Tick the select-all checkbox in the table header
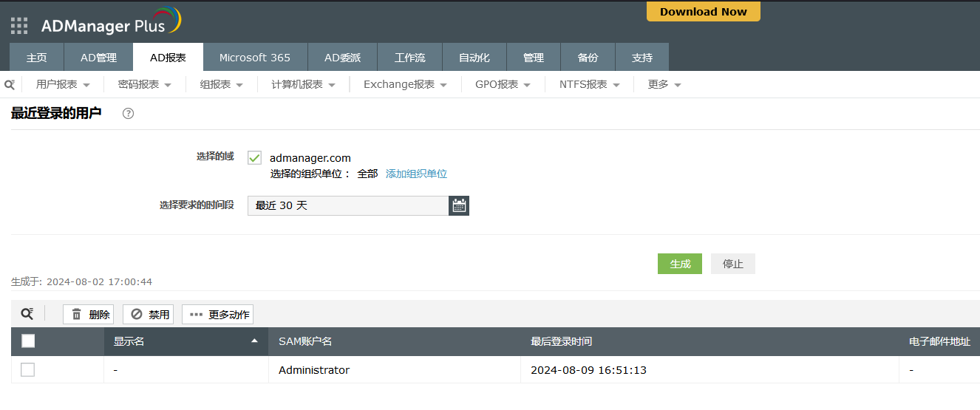 [x=28, y=341]
